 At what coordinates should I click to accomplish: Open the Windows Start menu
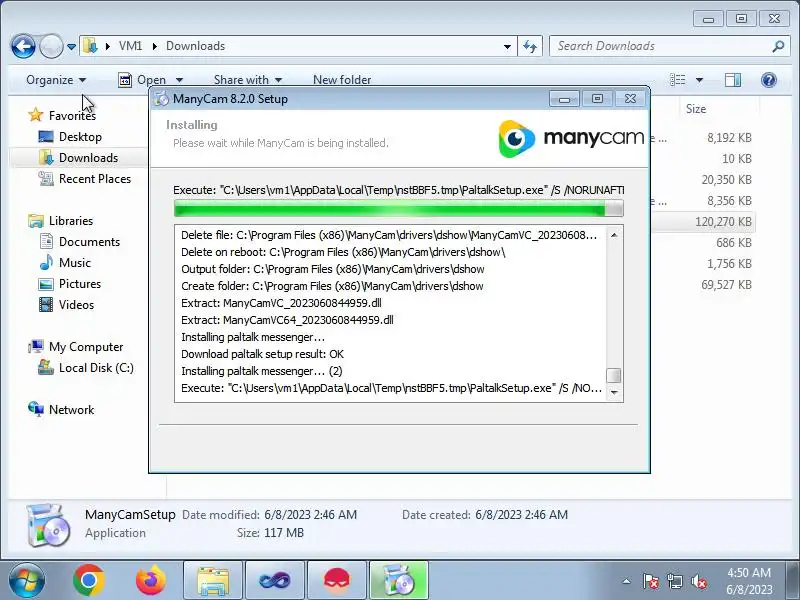coord(27,581)
